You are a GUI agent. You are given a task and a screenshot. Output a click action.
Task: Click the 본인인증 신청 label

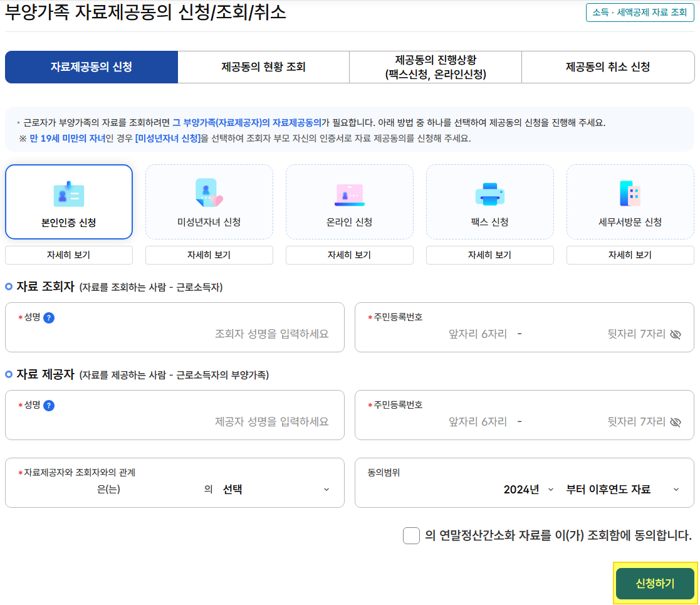click(x=69, y=223)
